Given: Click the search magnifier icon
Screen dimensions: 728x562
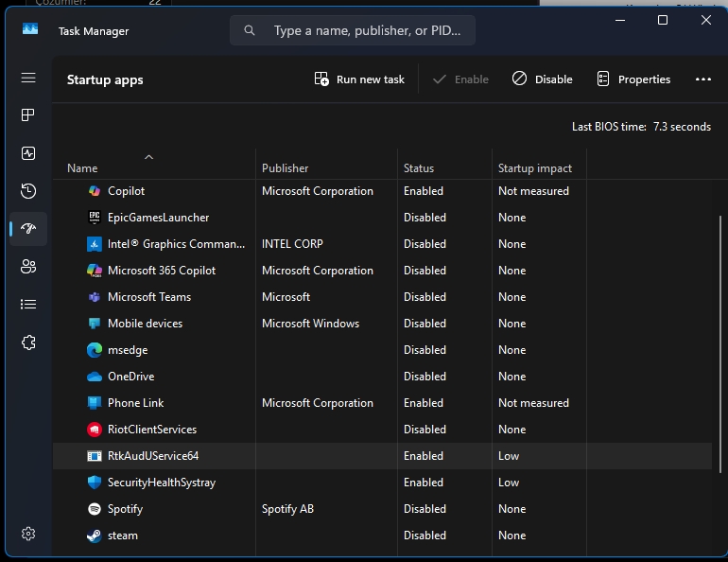Looking at the screenshot, I should tap(250, 30).
